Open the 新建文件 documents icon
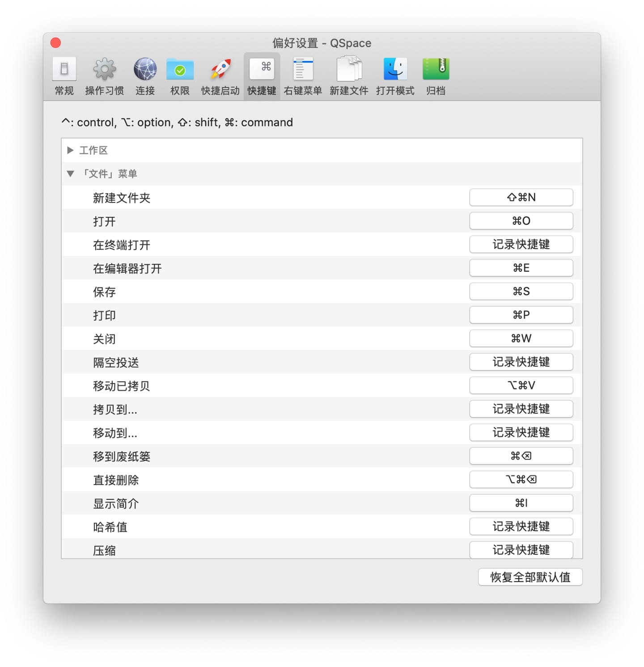Viewport: 644px width, 667px height. tap(349, 69)
